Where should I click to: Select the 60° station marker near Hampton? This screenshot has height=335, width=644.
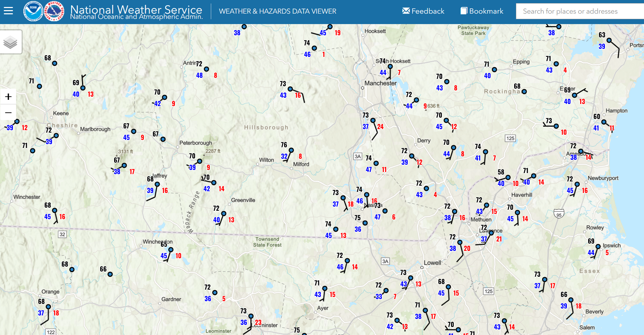[x=604, y=122]
